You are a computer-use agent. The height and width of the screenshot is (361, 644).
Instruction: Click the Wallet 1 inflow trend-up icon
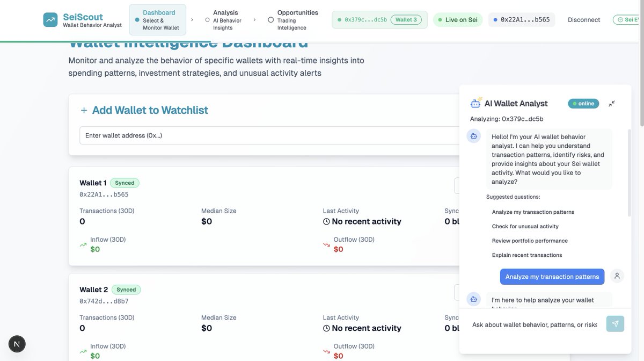83,245
